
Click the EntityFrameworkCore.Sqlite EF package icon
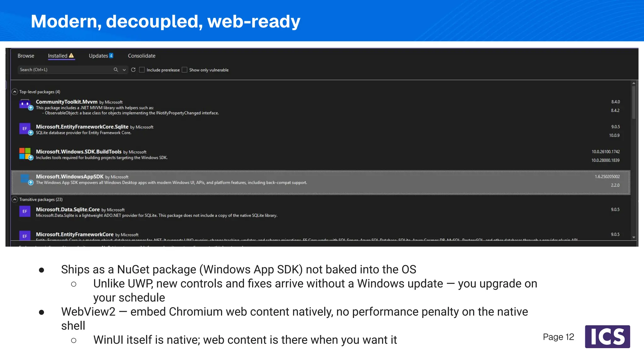tap(25, 129)
